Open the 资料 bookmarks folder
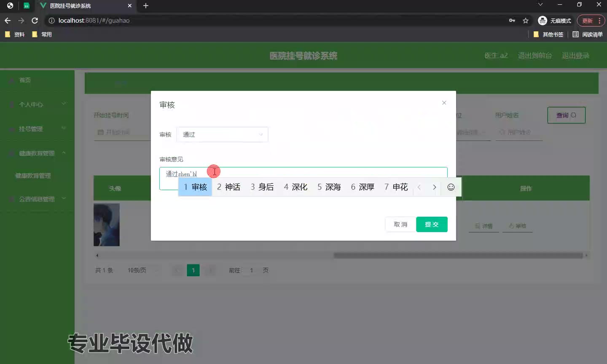The height and width of the screenshot is (364, 607). coord(15,35)
